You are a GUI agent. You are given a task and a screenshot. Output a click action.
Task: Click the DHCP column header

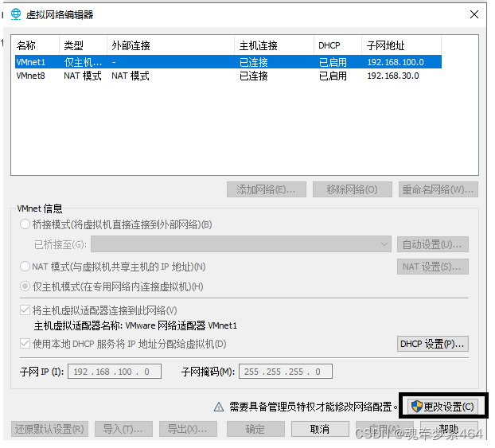[x=337, y=45]
